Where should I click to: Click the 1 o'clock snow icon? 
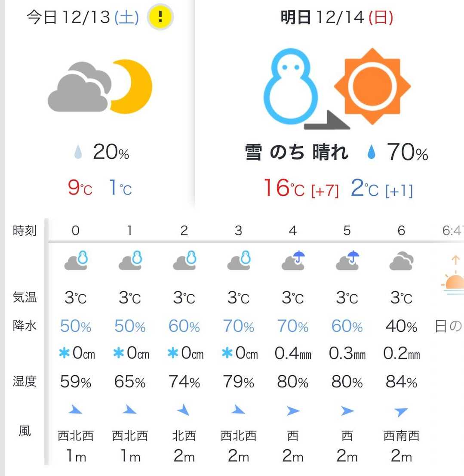click(130, 260)
